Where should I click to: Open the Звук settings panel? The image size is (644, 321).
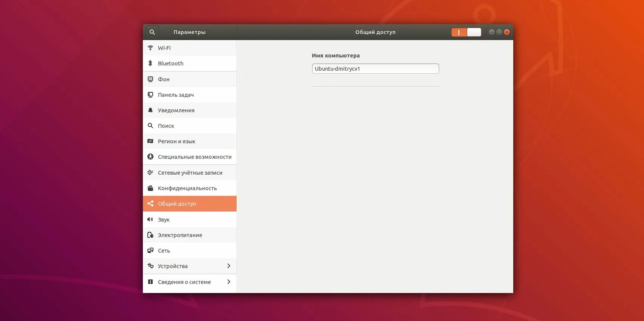190,220
